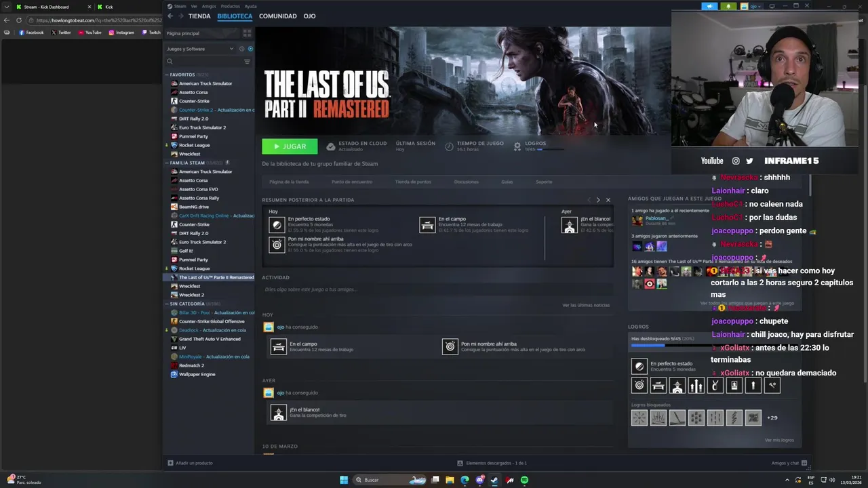Click the BIBLIOTECA tab
Image resolution: width=868 pixels, height=488 pixels.
pos(235,16)
